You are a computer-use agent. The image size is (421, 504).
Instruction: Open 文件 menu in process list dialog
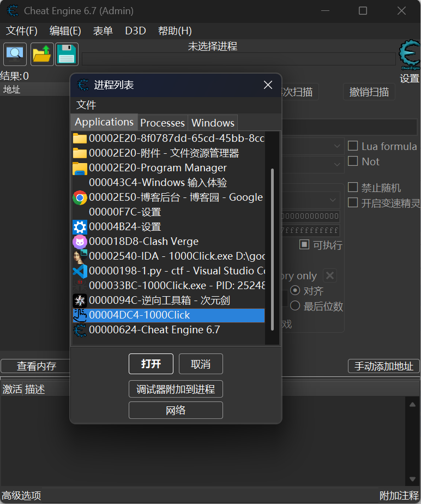click(x=86, y=105)
